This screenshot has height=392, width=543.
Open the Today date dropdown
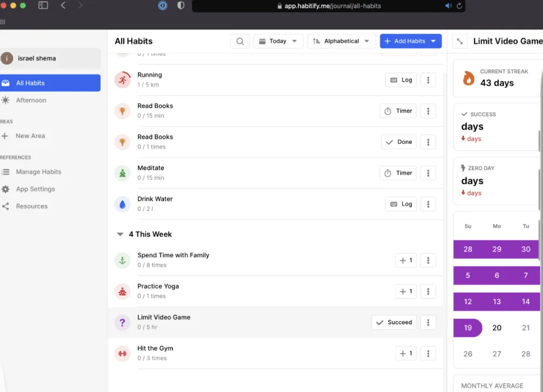(278, 41)
